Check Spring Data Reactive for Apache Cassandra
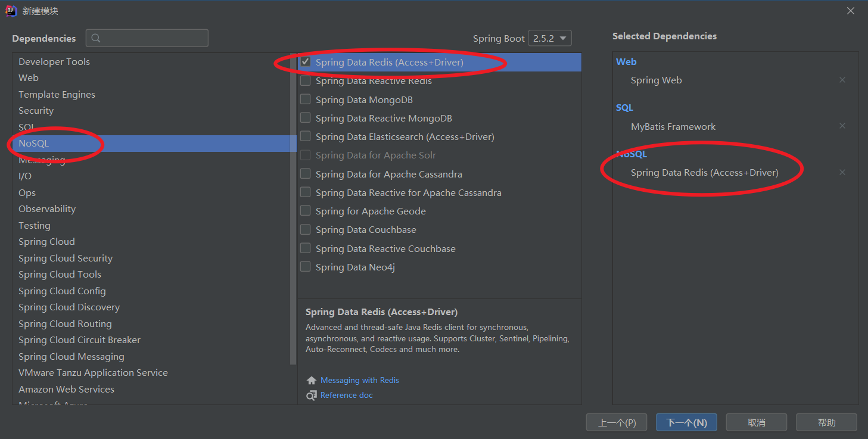 305,192
